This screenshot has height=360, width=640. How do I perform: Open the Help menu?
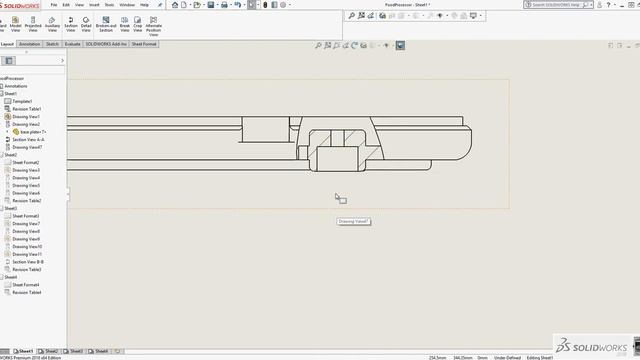144,5
